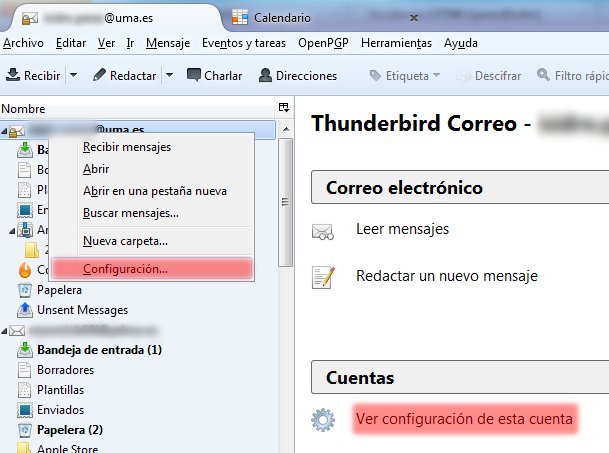Open the OpenPGP menu
The width and height of the screenshot is (609, 453).
(323, 43)
